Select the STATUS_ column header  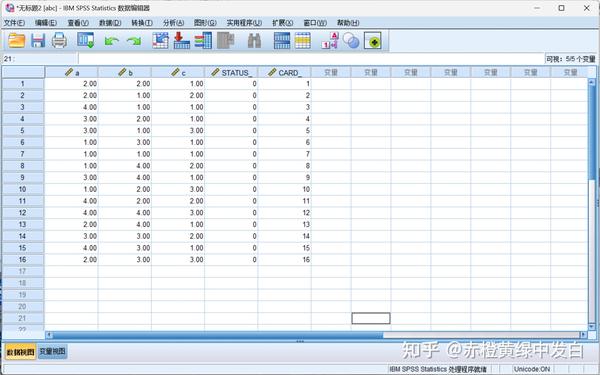tap(232, 72)
